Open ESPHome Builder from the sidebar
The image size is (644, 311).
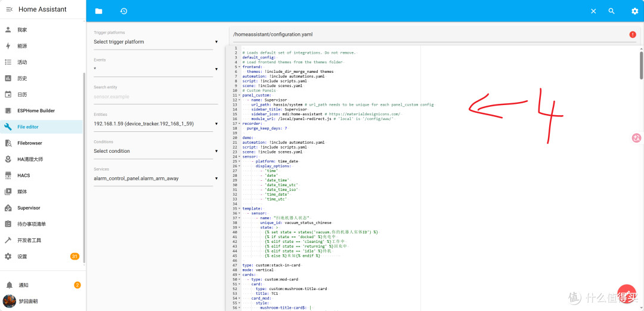[x=41, y=110]
